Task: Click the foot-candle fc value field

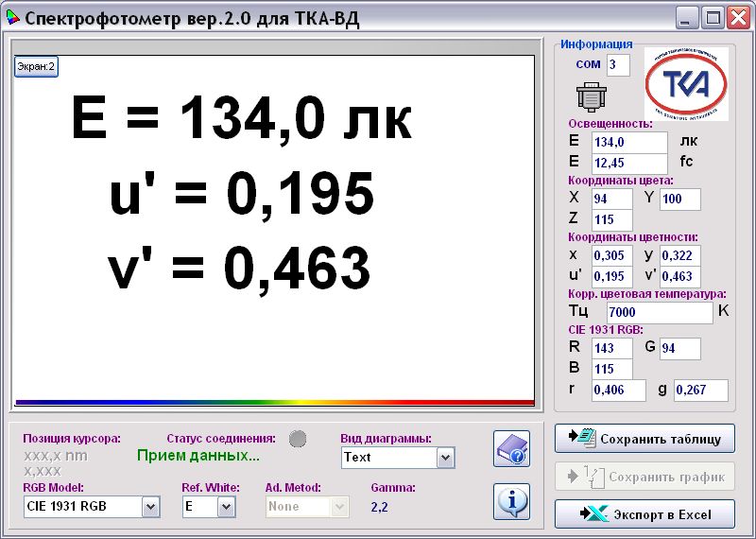Action: (x=628, y=163)
